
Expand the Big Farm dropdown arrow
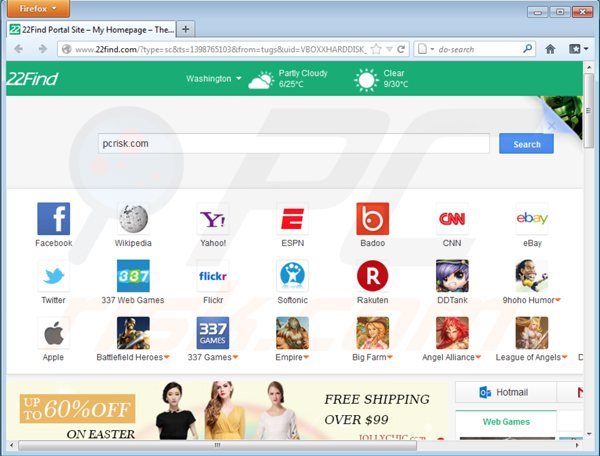390,357
